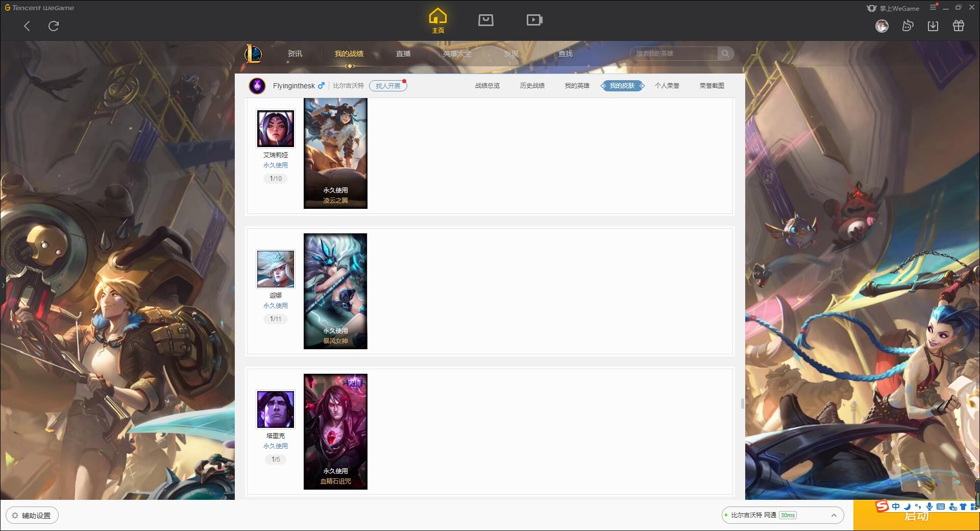Click the magnifier search button
The image size is (980, 531).
click(725, 54)
